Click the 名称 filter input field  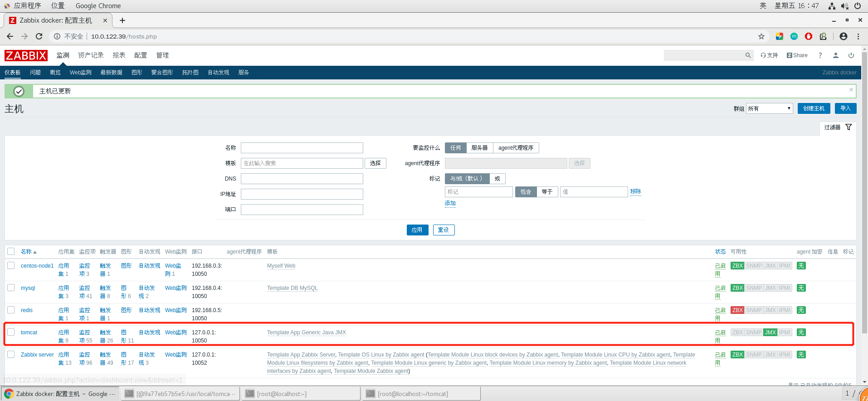click(x=302, y=148)
